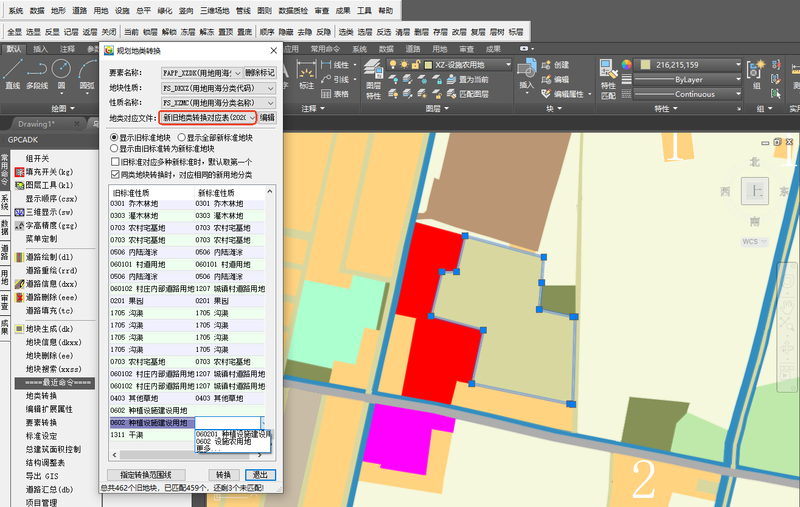This screenshot has height=507, width=800.
Task: Click the 编辑属性 (Edit Attributes) tool
Action: pos(565,94)
